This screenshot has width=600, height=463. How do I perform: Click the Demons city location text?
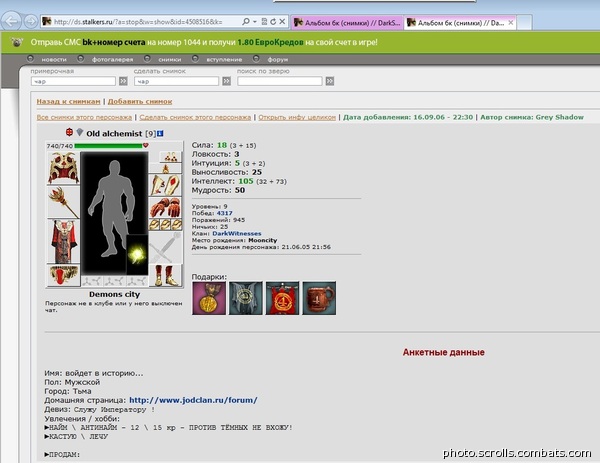[114, 294]
